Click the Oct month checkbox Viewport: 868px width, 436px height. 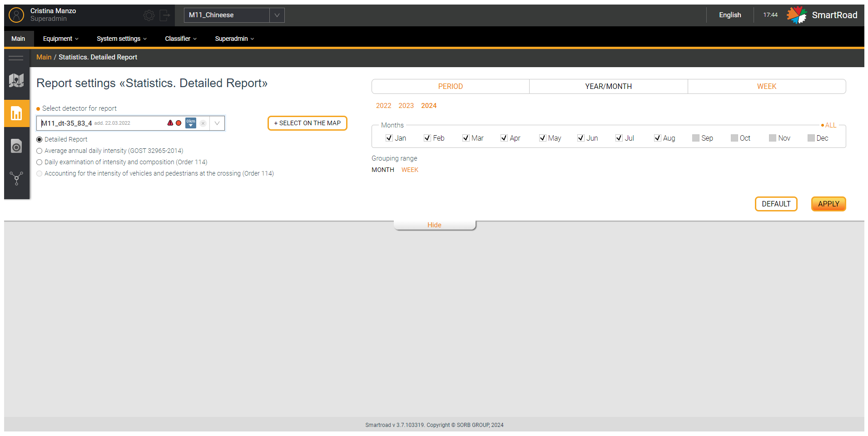pos(734,138)
